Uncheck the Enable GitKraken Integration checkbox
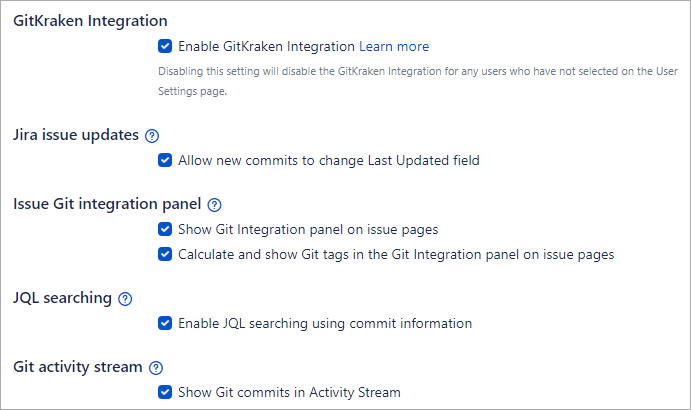 [165, 46]
